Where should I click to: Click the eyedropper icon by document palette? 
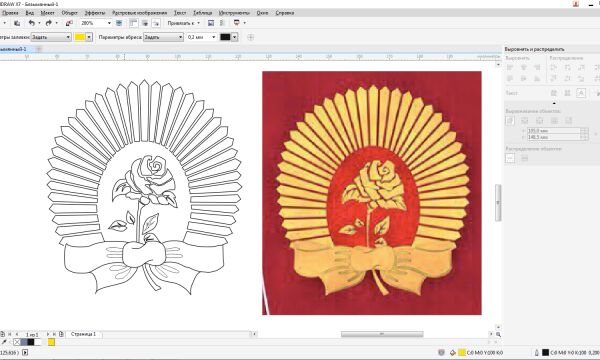(5, 342)
